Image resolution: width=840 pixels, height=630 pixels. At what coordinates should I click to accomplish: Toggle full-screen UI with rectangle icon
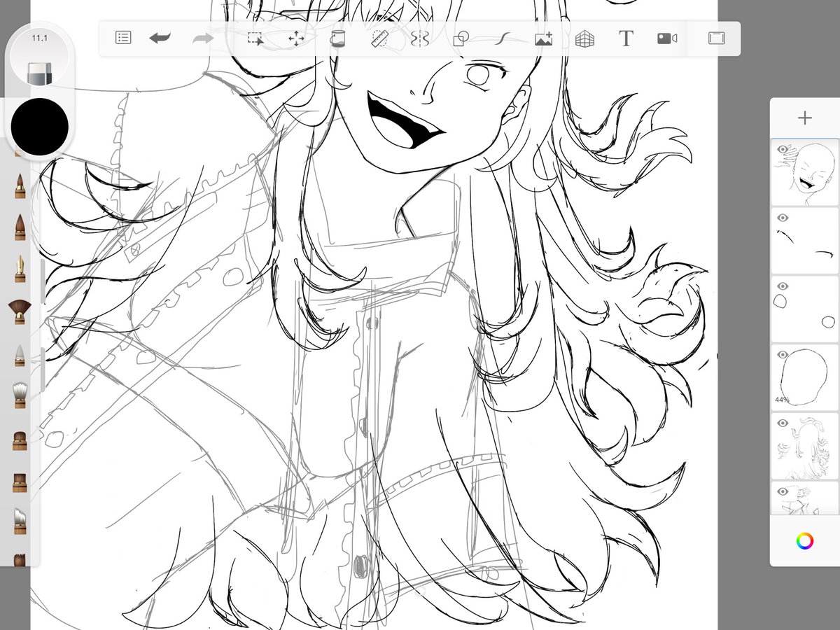716,38
